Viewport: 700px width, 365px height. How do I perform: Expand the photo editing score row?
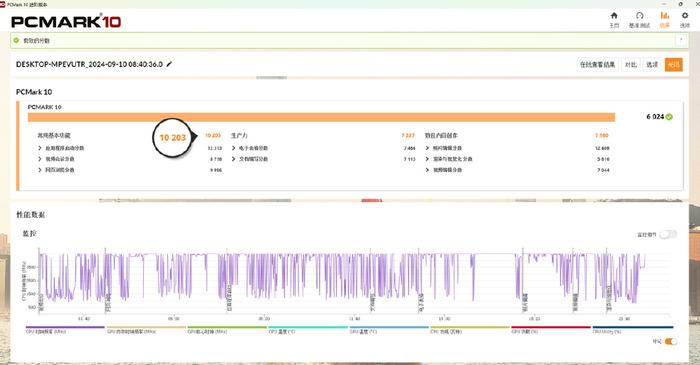click(427, 148)
